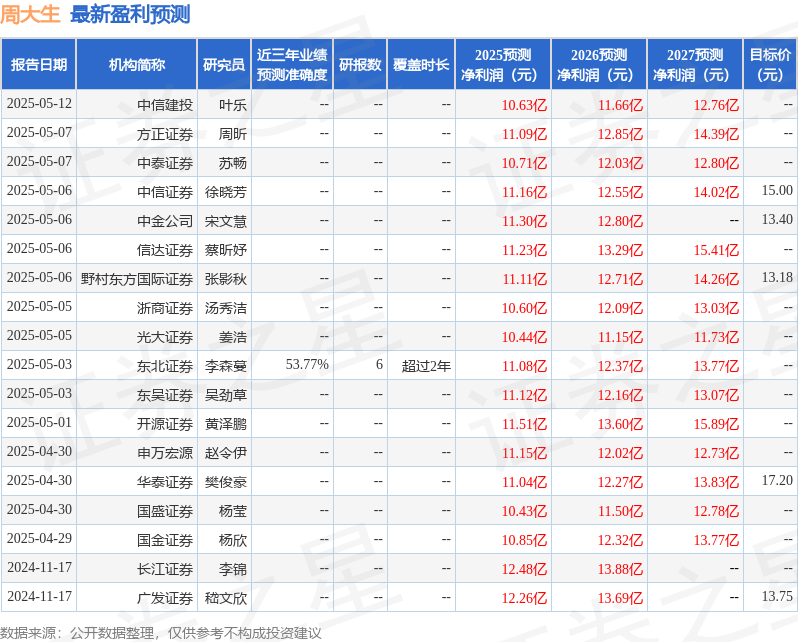Click the 13.69亿 2026 profit value
The height and width of the screenshot is (642, 798).
(x=620, y=598)
